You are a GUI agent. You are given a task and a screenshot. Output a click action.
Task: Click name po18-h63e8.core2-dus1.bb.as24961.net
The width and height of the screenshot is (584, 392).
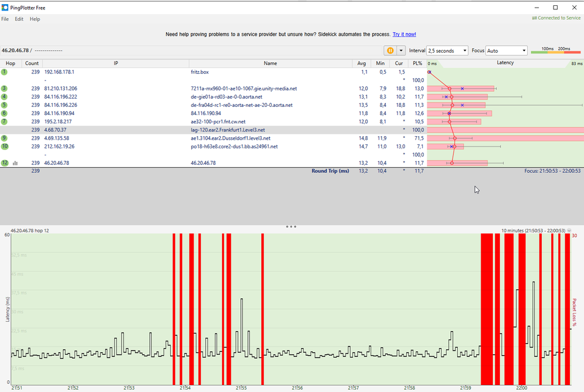tap(234, 146)
